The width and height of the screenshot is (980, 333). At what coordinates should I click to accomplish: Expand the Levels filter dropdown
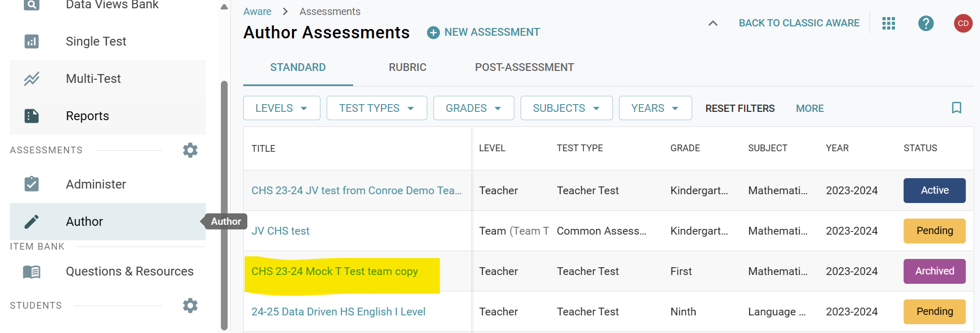tap(282, 108)
